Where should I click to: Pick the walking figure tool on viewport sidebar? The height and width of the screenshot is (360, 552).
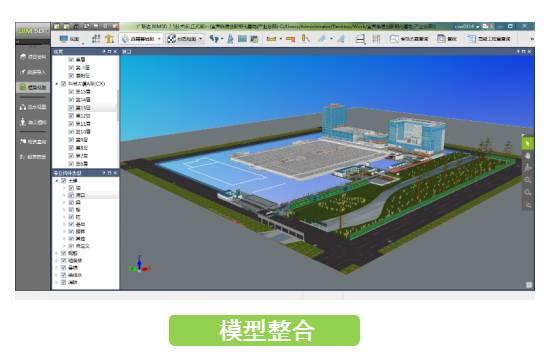(x=528, y=168)
